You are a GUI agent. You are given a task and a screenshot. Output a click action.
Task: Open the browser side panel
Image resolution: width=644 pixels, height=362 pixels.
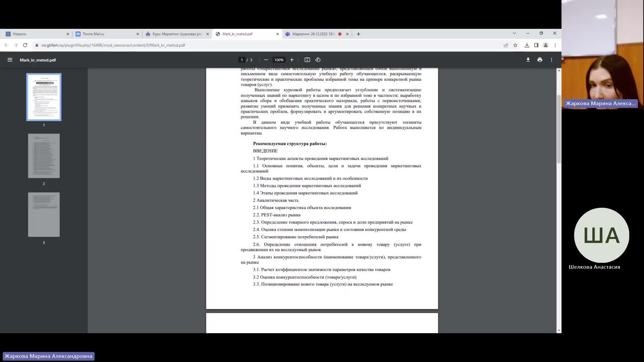point(536,45)
